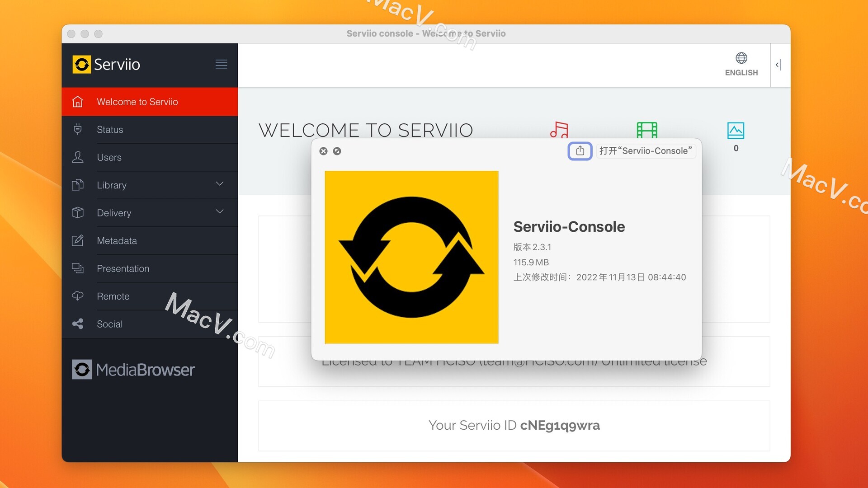This screenshot has width=868, height=488.
Task: Click the image count value 0
Action: pyautogui.click(x=736, y=148)
